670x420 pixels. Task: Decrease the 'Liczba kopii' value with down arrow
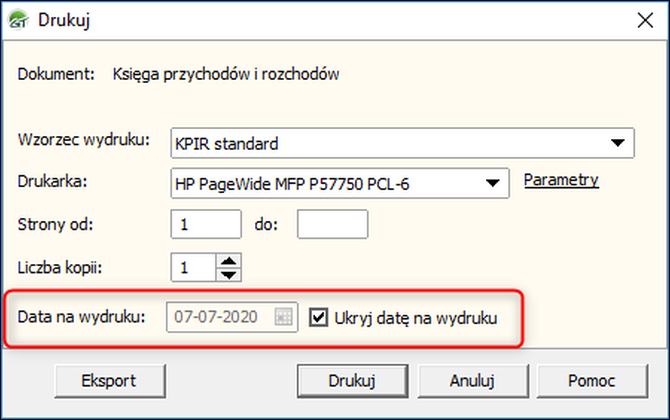pyautogui.click(x=229, y=274)
